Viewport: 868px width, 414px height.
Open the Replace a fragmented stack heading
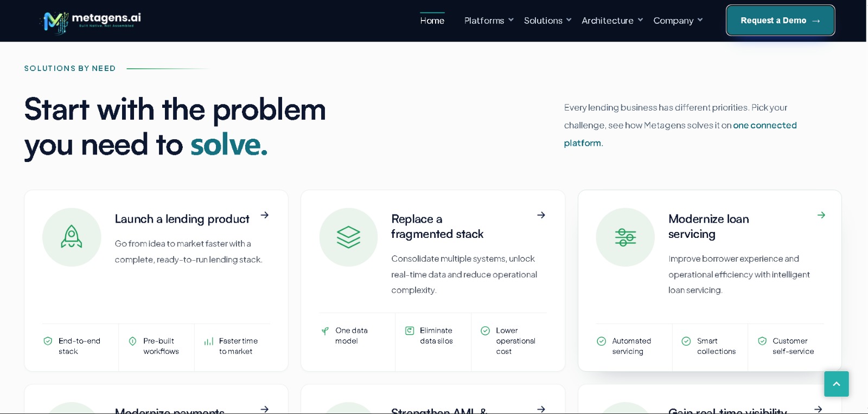(x=437, y=227)
